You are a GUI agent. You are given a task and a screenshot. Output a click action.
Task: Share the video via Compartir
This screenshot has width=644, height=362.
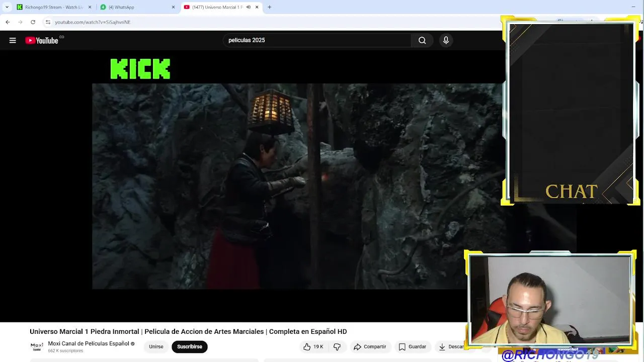click(370, 347)
